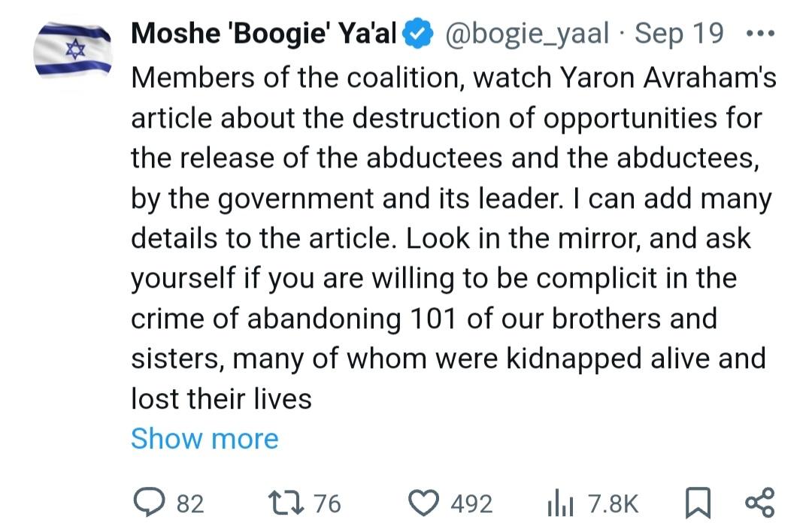Click the reply speech bubble icon
The height and width of the screenshot is (529, 812).
(150, 503)
